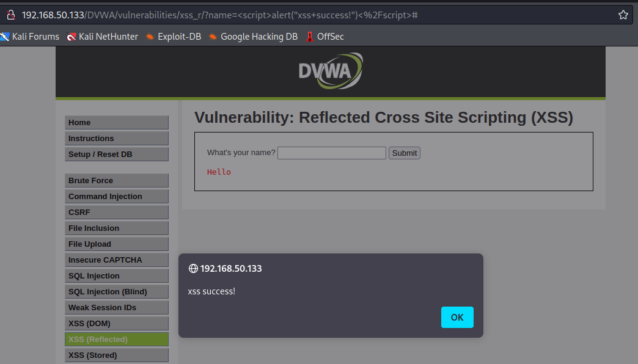
Task: Open the SQL Injection (Blind) page
Action: point(116,291)
